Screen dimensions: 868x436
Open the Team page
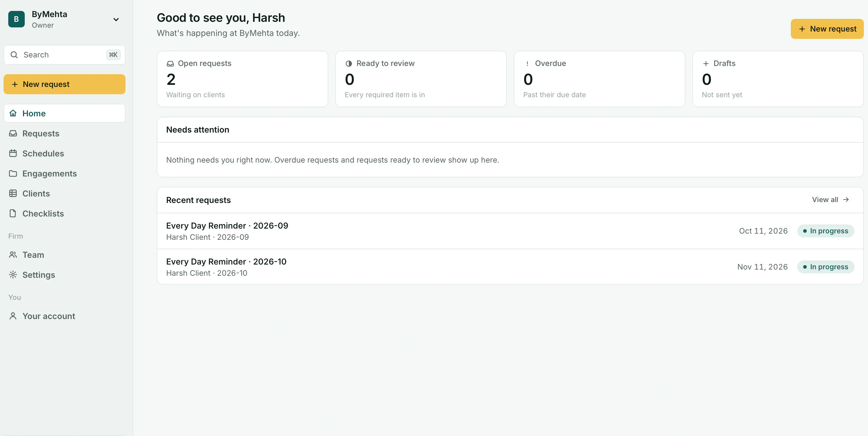click(64, 255)
